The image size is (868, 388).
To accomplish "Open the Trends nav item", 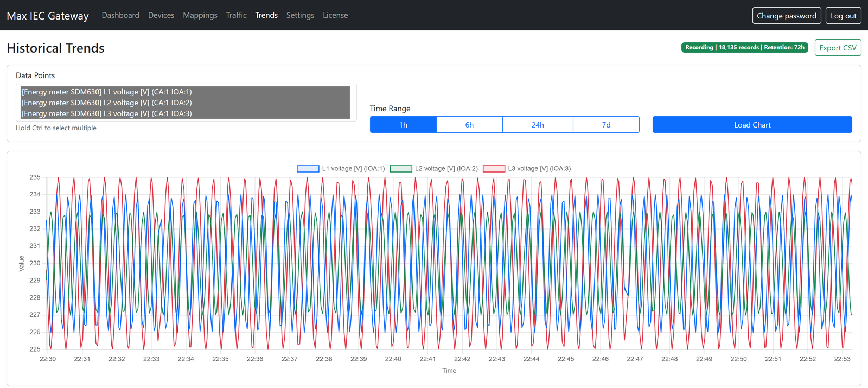I will tap(266, 15).
